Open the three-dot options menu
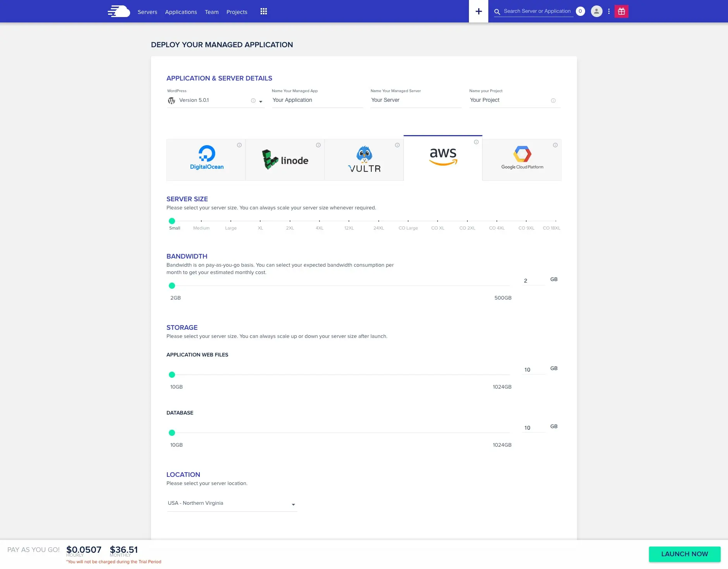The width and height of the screenshot is (728, 569). tap(609, 11)
